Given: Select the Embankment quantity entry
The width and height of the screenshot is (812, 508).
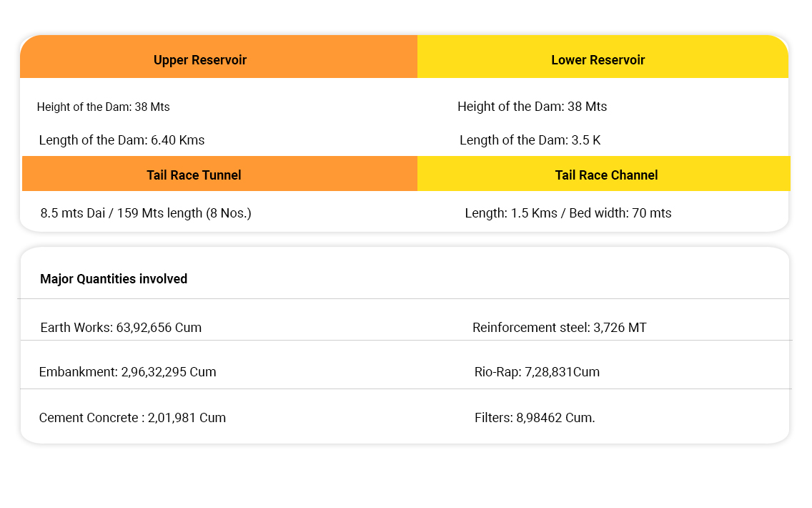Looking at the screenshot, I should 127,372.
